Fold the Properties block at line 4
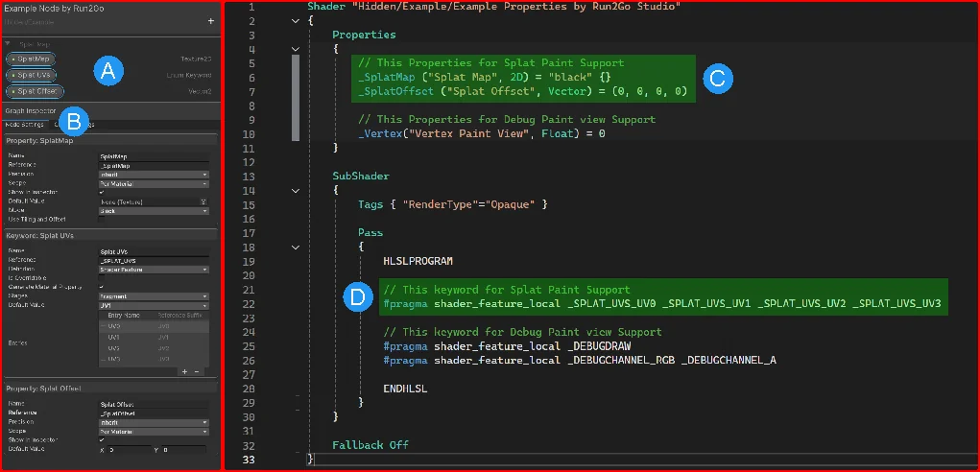 pyautogui.click(x=295, y=49)
